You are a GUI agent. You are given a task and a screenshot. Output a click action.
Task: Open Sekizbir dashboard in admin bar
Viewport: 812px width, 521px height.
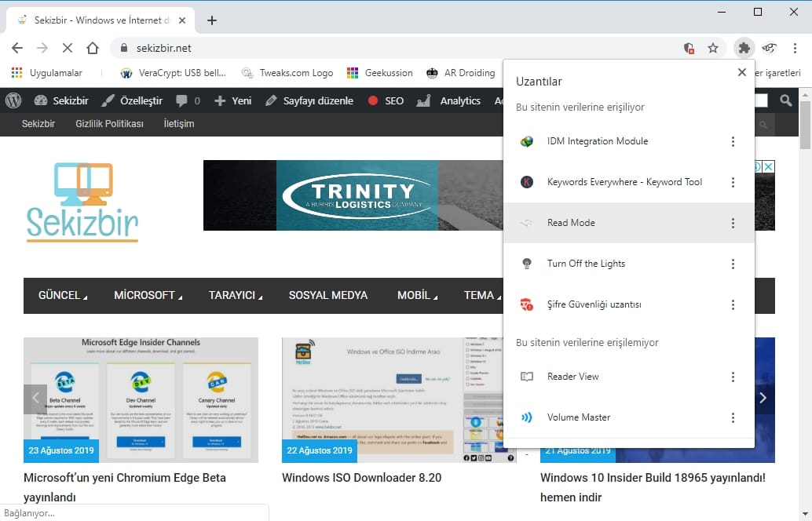click(x=61, y=101)
